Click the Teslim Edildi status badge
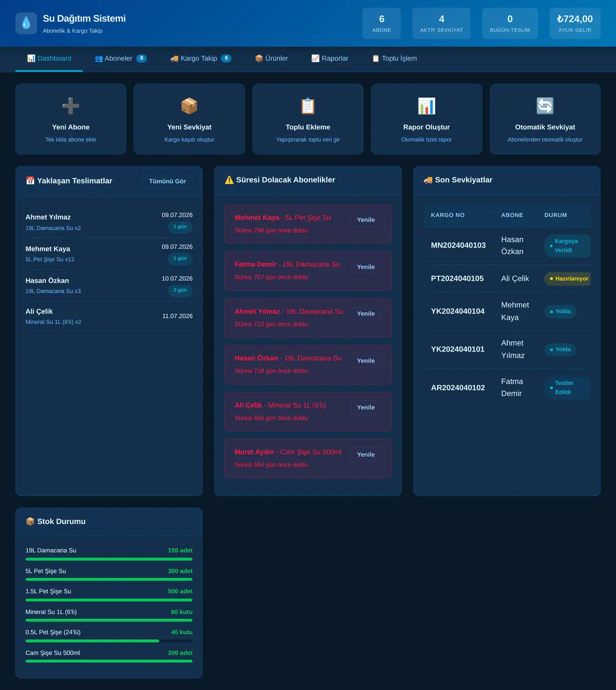The image size is (616, 690). point(568,388)
